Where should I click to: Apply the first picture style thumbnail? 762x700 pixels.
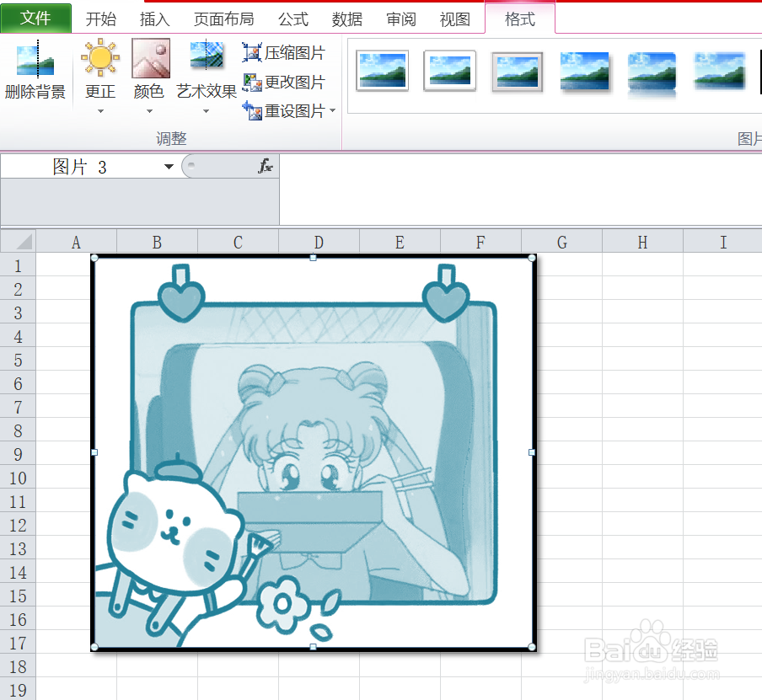(382, 71)
